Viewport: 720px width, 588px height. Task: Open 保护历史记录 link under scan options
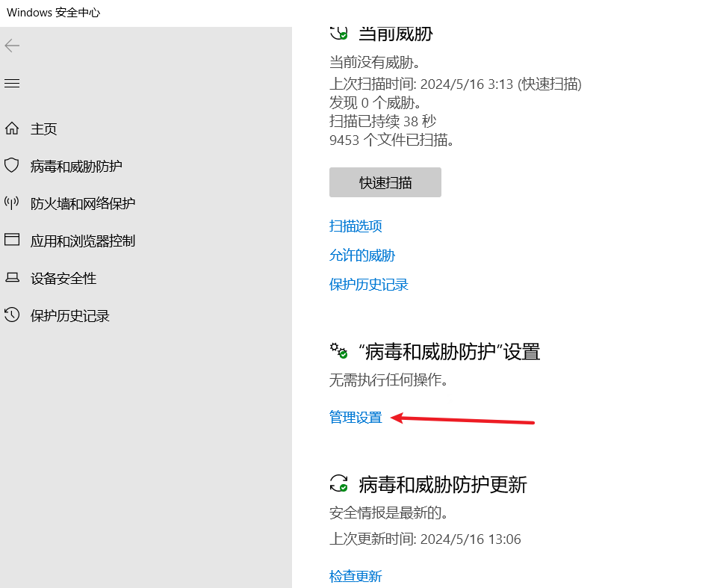pyautogui.click(x=369, y=285)
